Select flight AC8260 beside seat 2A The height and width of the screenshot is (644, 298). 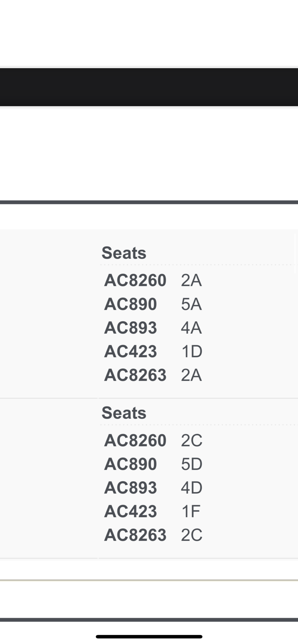135,280
